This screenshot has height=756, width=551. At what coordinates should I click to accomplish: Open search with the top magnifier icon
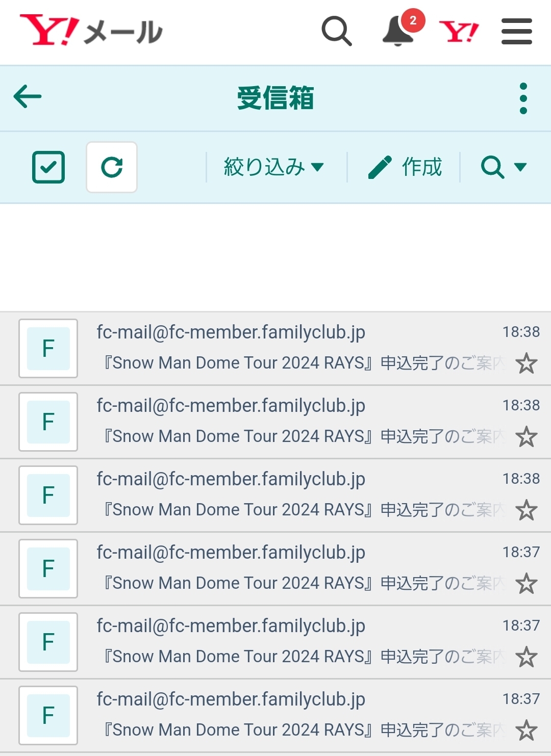[336, 31]
